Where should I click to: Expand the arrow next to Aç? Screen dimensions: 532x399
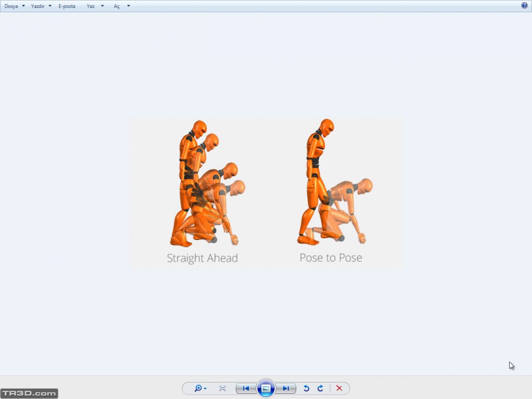[x=128, y=6]
